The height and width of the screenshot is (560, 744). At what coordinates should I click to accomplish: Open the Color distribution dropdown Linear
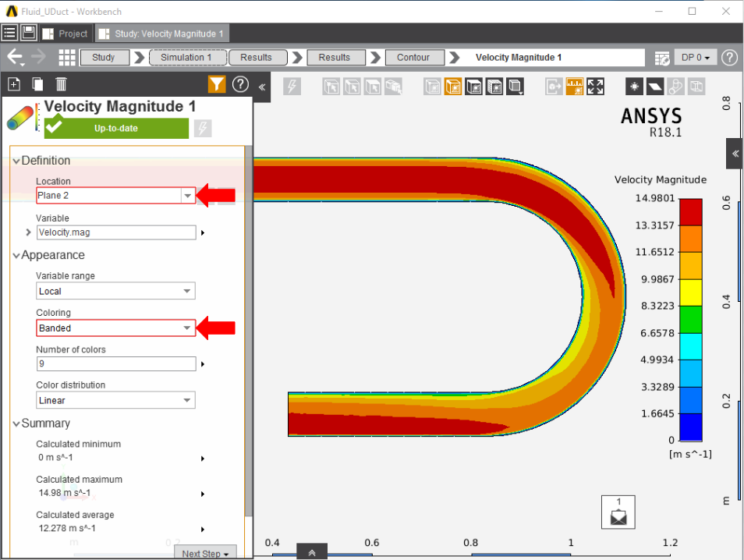point(115,400)
